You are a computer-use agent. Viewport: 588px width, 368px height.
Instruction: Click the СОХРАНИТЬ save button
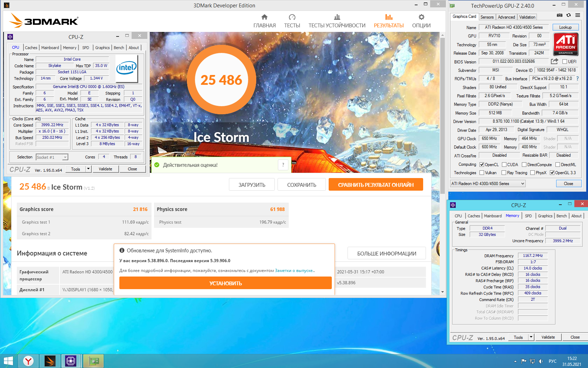click(301, 185)
